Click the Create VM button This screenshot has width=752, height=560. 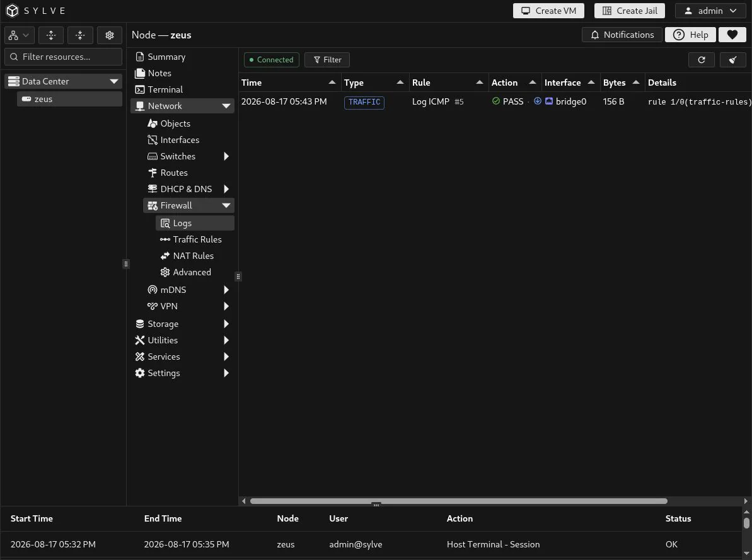(x=548, y=11)
